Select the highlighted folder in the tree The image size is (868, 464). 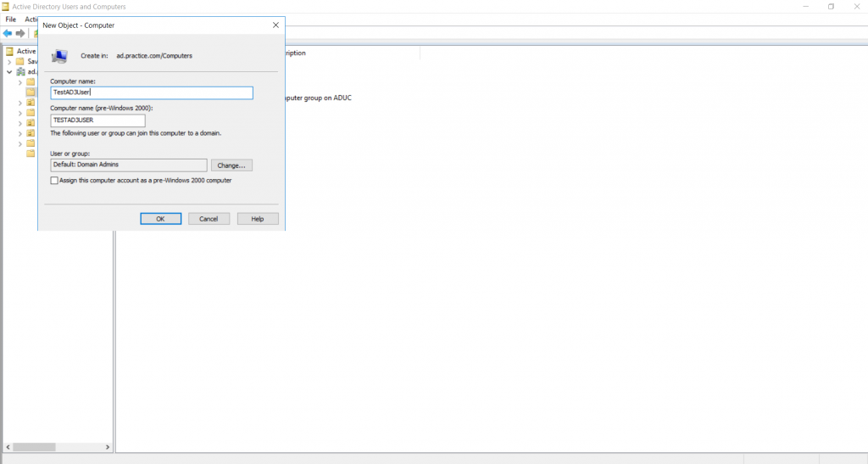point(31,92)
